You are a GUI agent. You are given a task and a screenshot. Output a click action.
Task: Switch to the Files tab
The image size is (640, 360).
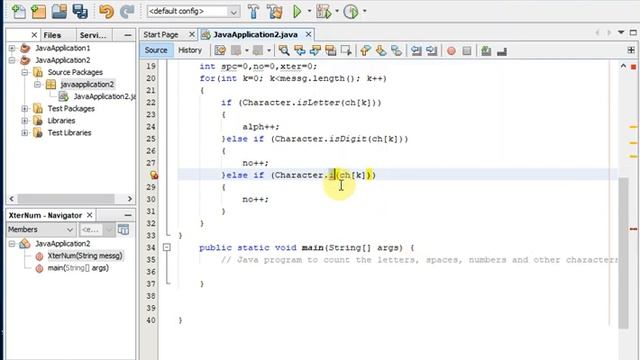pyautogui.click(x=52, y=35)
